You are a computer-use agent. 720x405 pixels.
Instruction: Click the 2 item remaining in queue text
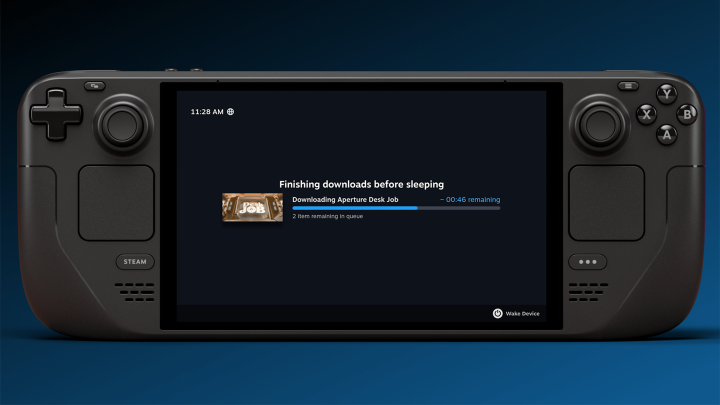328,216
